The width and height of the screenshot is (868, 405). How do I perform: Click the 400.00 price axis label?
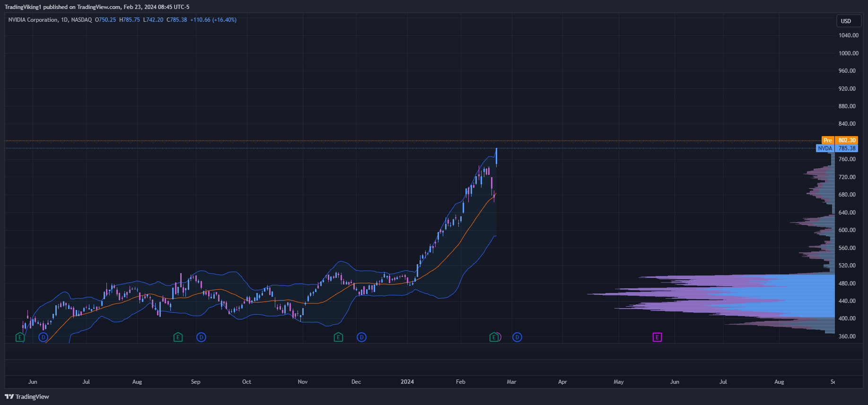847,319
